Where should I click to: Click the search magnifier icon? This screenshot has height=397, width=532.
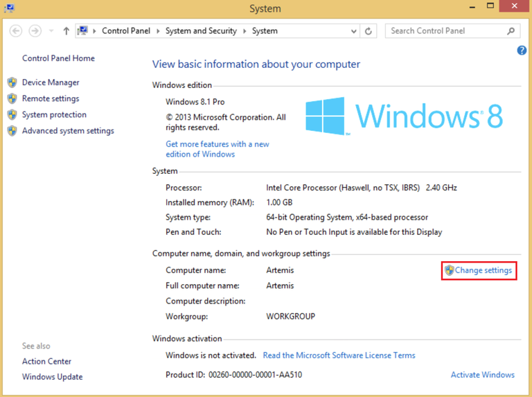[x=511, y=31]
